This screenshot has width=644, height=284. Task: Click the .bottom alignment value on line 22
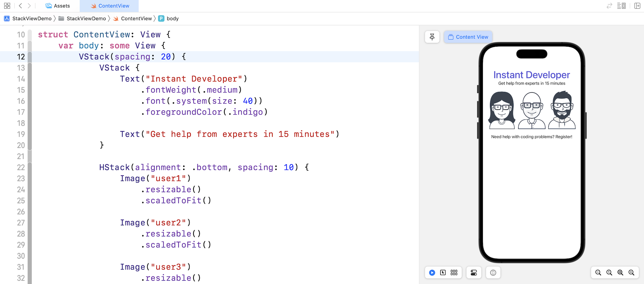click(210, 168)
